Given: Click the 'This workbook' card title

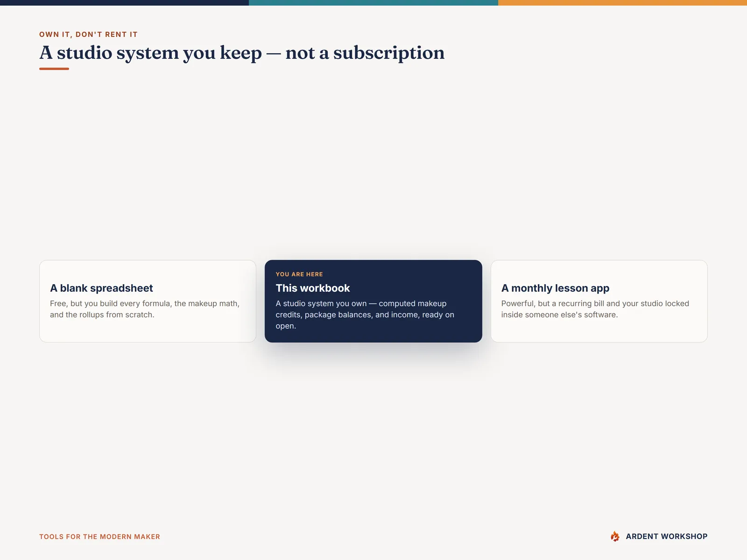Looking at the screenshot, I should point(313,288).
